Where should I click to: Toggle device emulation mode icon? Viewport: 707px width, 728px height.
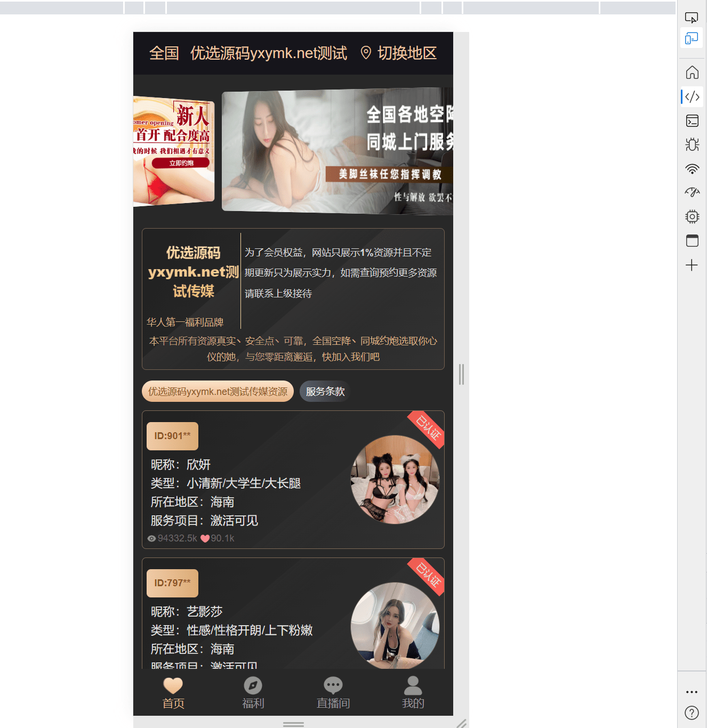point(692,38)
